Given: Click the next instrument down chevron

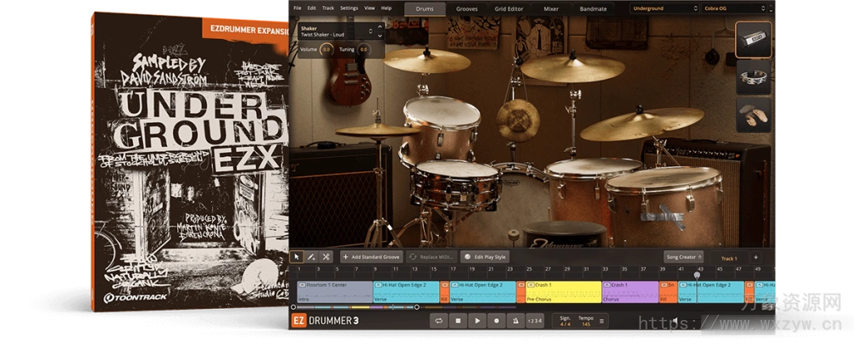Looking at the screenshot, I should [379, 34].
